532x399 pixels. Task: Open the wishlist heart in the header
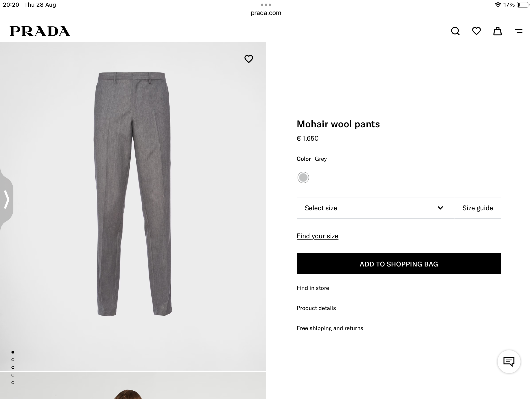[476, 31]
